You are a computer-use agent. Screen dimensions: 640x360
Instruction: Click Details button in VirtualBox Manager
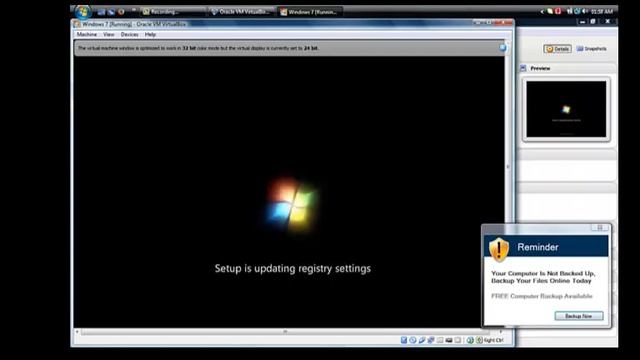557,49
